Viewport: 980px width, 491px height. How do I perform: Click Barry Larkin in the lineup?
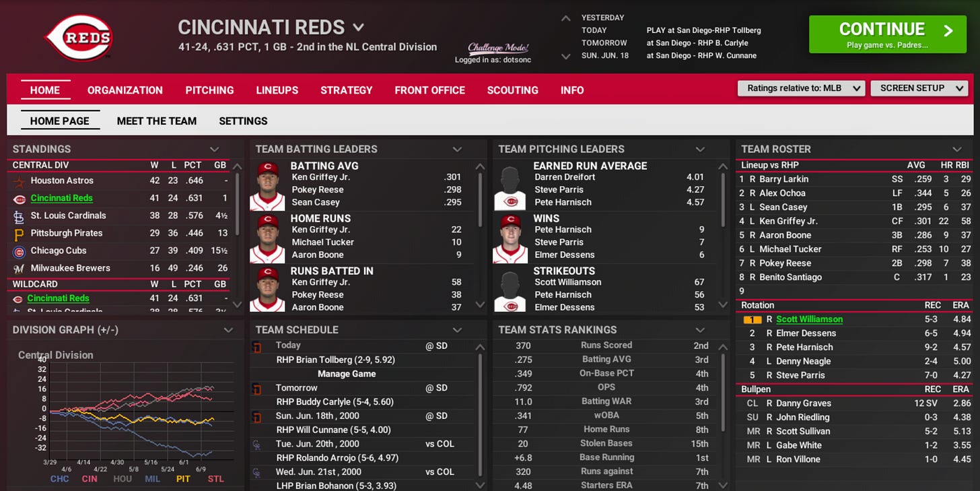[783, 179]
